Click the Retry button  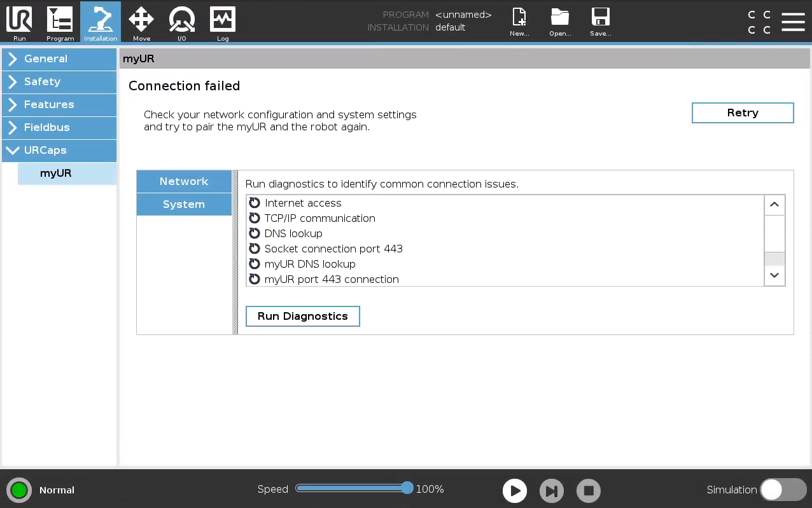(x=743, y=113)
